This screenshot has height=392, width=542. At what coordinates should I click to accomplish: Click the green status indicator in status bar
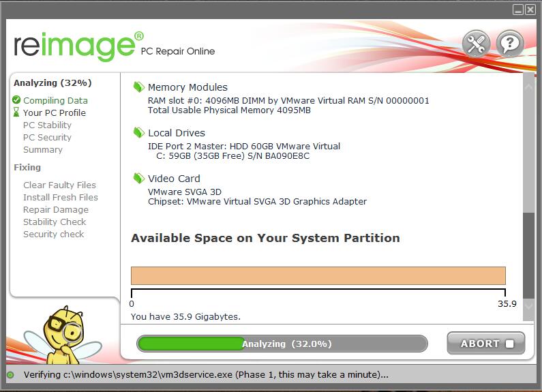11,375
